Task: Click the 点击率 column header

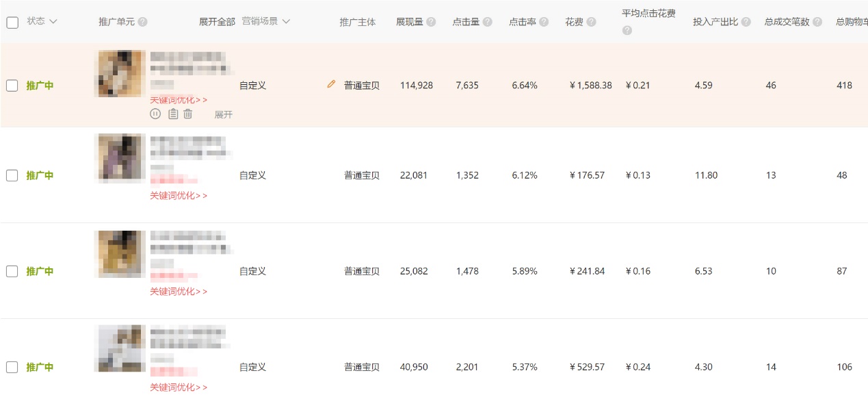Action: 523,22
